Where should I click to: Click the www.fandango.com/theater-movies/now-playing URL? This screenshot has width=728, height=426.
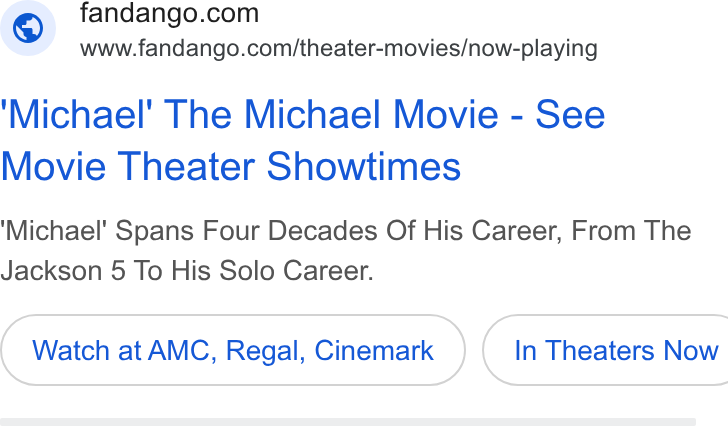(x=338, y=49)
